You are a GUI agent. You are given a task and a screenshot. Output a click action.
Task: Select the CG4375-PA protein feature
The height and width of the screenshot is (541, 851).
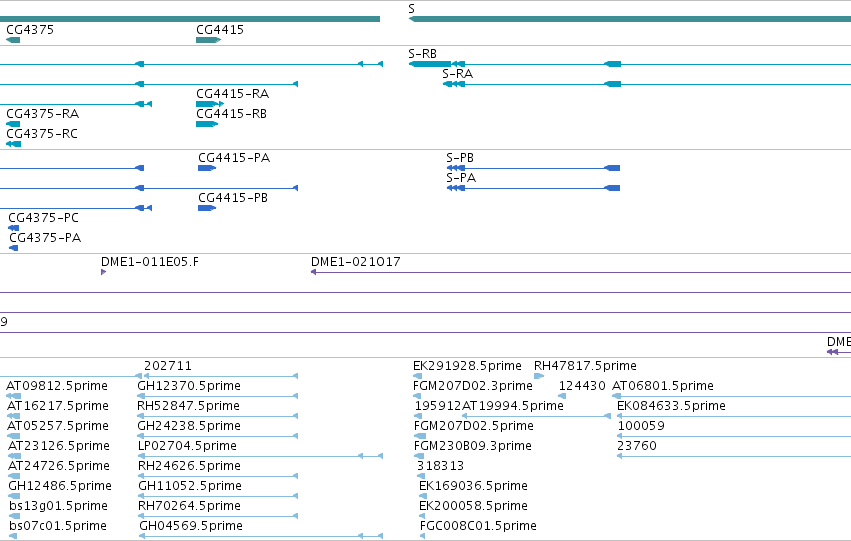[x=45, y=238]
